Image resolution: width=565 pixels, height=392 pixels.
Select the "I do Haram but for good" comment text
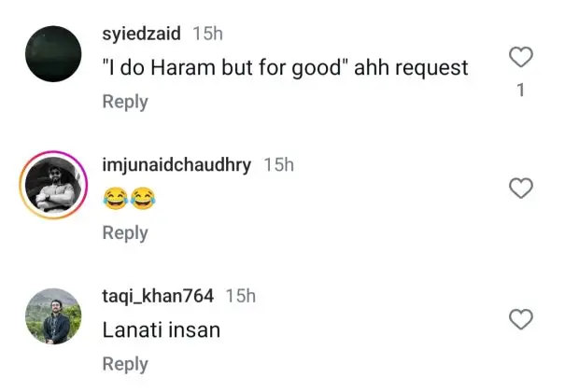(285, 68)
